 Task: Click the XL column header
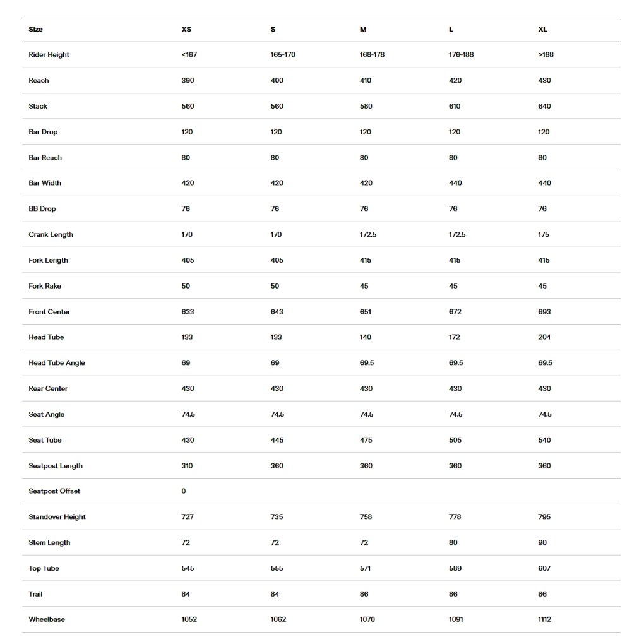pyautogui.click(x=542, y=30)
